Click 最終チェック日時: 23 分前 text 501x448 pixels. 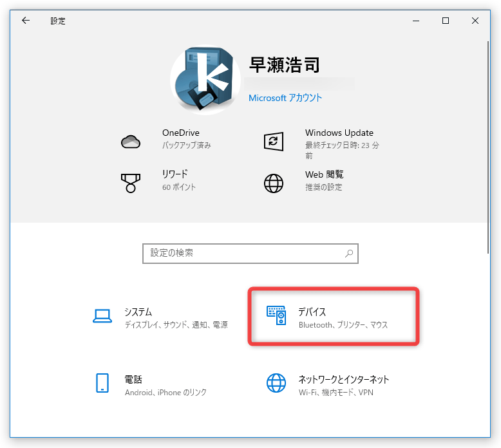342,151
